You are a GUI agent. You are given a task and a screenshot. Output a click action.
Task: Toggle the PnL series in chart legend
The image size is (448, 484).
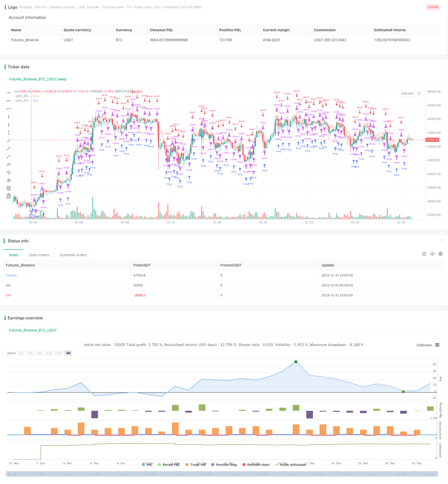pyautogui.click(x=147, y=465)
